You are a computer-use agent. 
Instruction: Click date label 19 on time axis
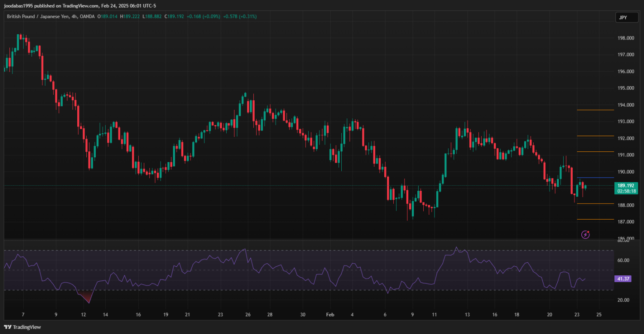coord(166,315)
